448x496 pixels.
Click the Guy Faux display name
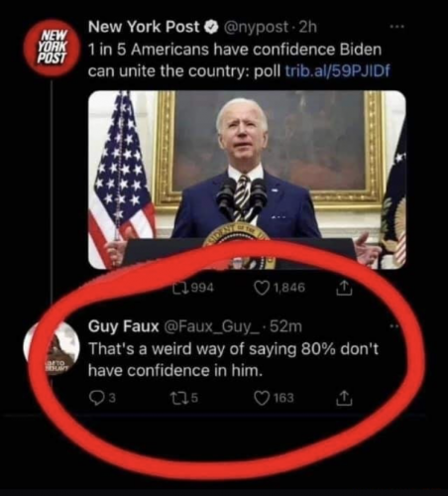tap(123, 326)
